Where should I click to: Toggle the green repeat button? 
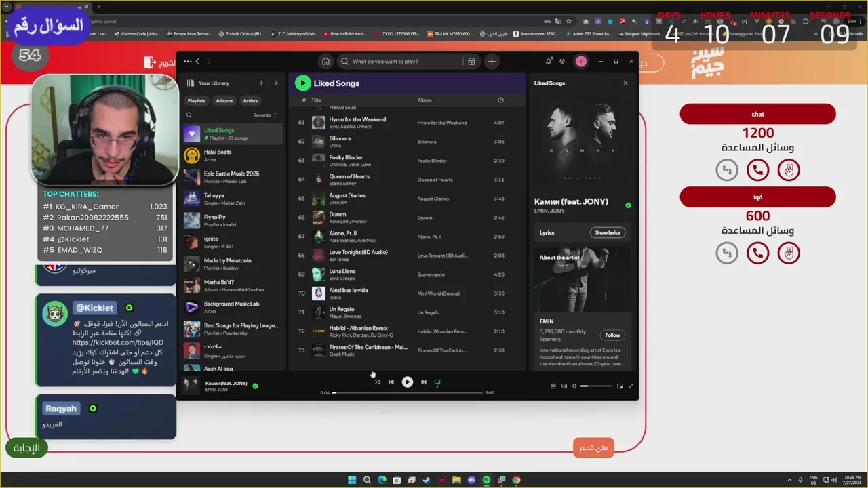(437, 382)
